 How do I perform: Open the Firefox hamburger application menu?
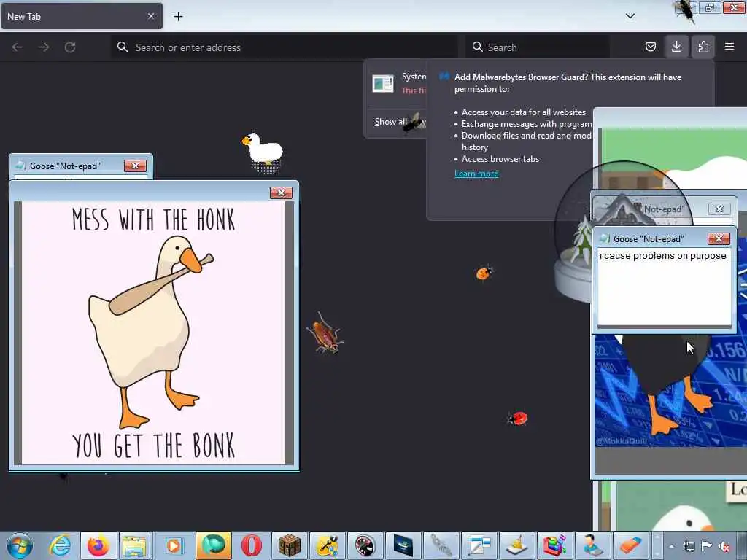729,47
